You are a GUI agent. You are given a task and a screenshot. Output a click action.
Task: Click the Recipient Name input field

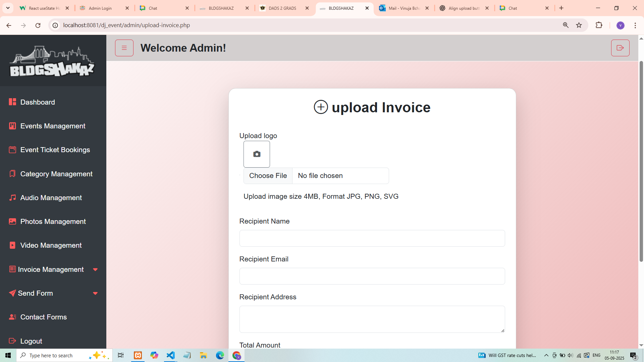click(x=372, y=238)
